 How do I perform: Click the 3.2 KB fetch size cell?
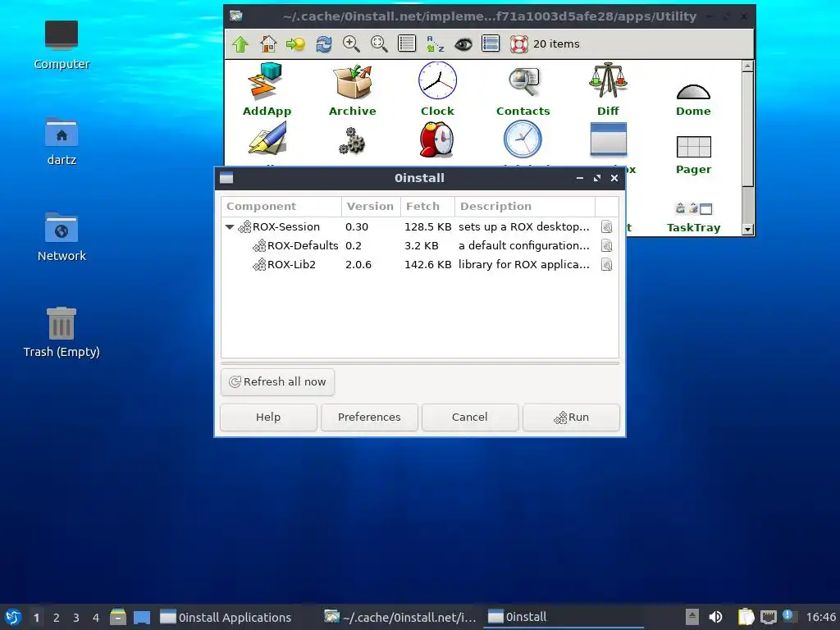pos(421,246)
